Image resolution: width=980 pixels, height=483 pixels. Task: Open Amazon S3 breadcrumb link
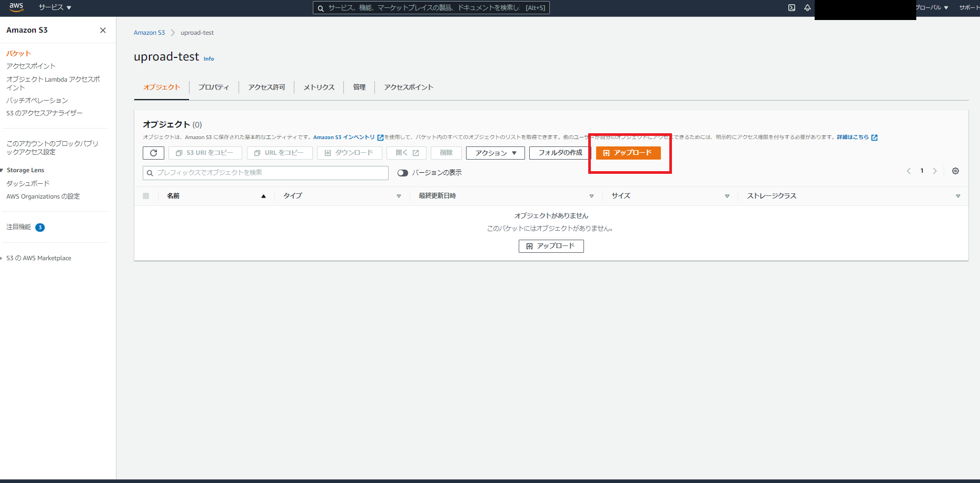(x=149, y=33)
